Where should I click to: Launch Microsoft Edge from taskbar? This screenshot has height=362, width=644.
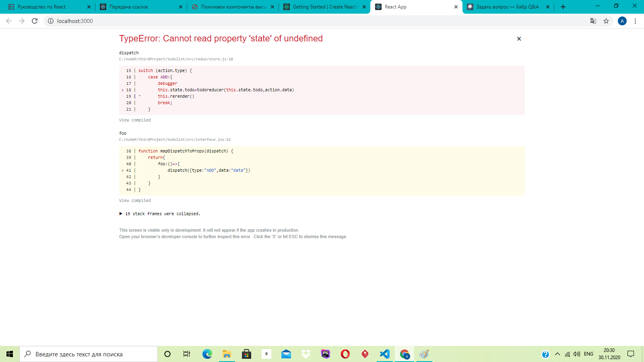[x=207, y=354]
